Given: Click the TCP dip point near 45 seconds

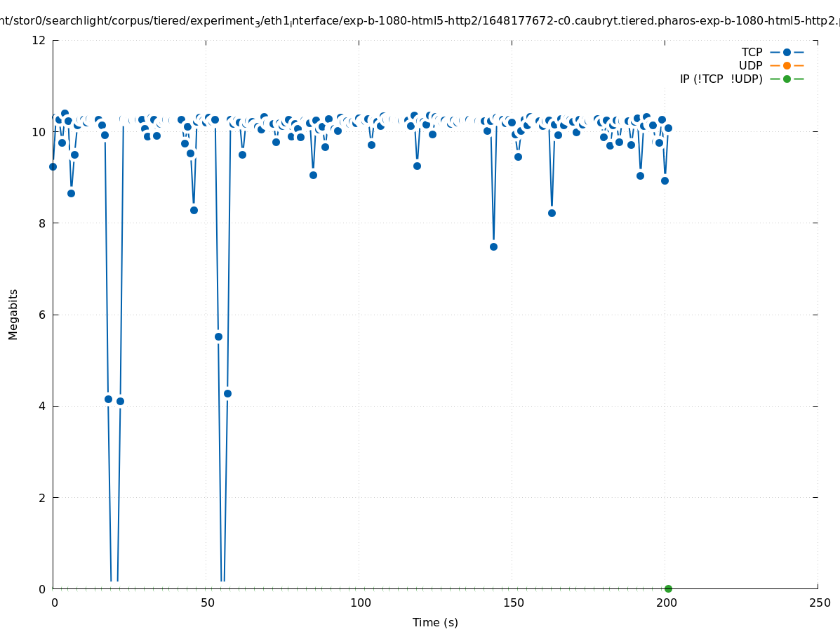Looking at the screenshot, I should coord(194,210).
